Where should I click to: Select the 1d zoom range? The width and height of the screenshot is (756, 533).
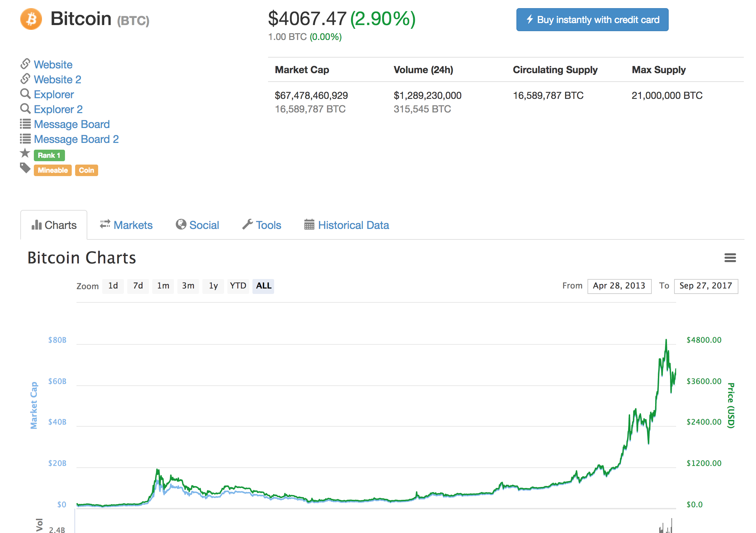pyautogui.click(x=113, y=286)
